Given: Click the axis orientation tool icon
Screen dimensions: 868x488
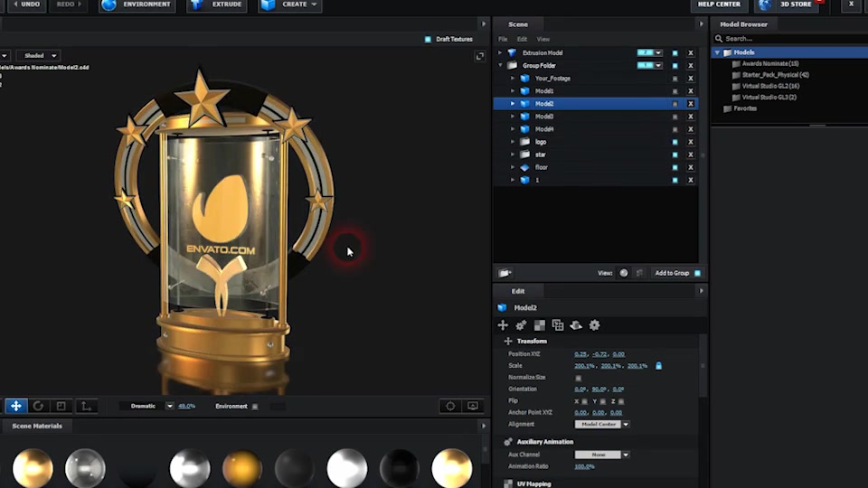Looking at the screenshot, I should 86,406.
